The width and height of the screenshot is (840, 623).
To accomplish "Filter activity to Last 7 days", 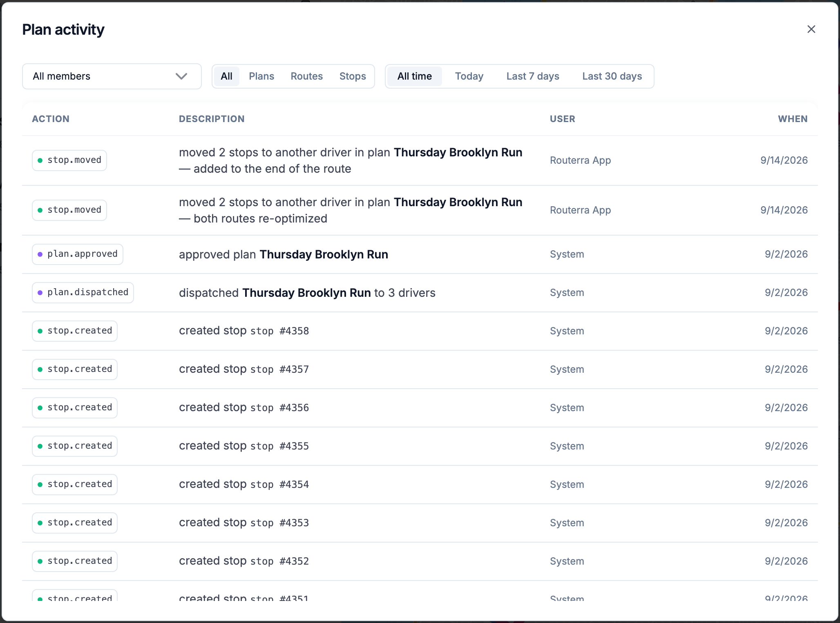I will (x=533, y=76).
